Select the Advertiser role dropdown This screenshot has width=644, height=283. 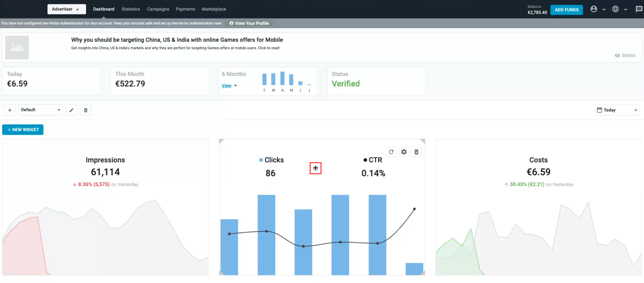(x=66, y=9)
